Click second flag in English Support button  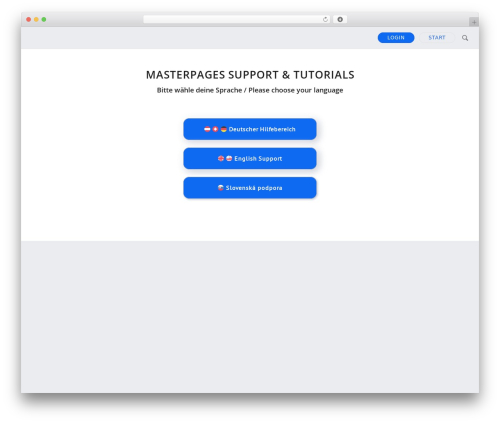(229, 159)
